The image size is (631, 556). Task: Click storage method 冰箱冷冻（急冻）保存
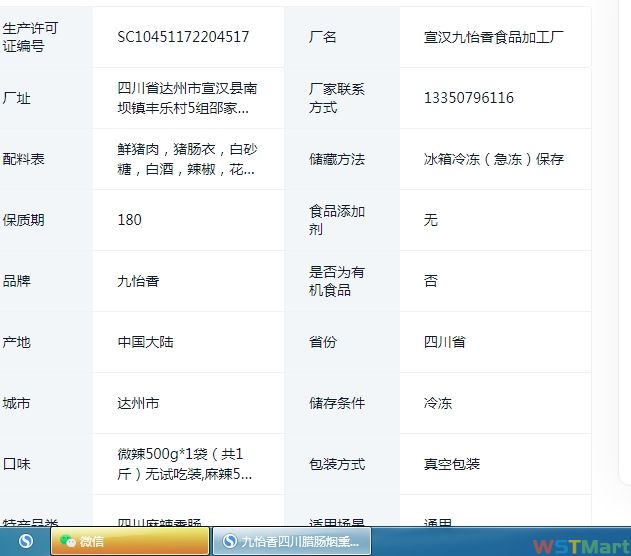tap(494, 159)
